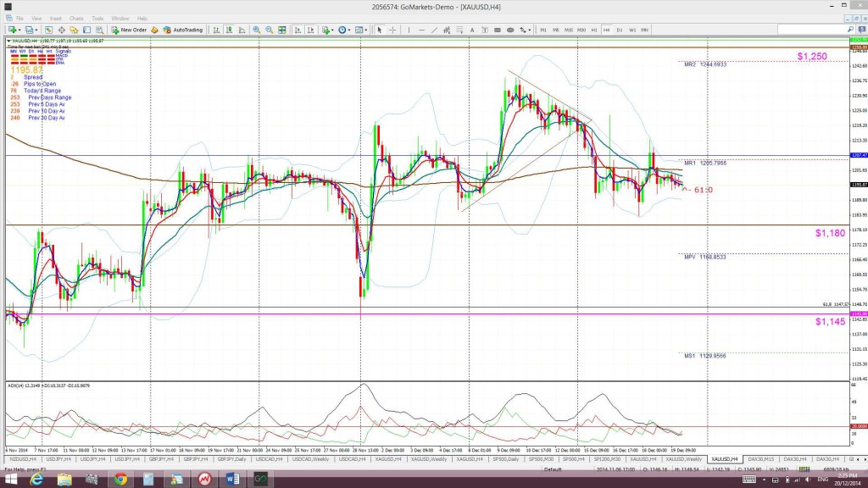Draw a rectangle shape
Image resolution: width=868 pixels, height=488 pixels.
tap(498, 30)
